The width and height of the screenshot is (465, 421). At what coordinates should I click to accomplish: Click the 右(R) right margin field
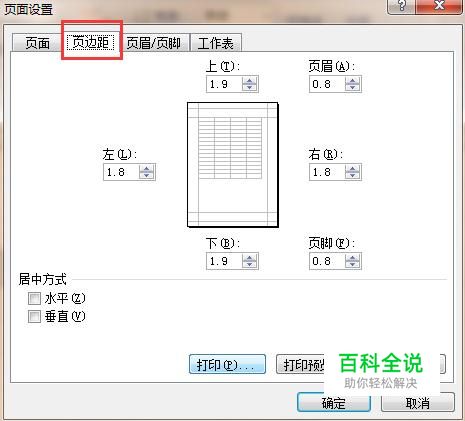point(327,172)
